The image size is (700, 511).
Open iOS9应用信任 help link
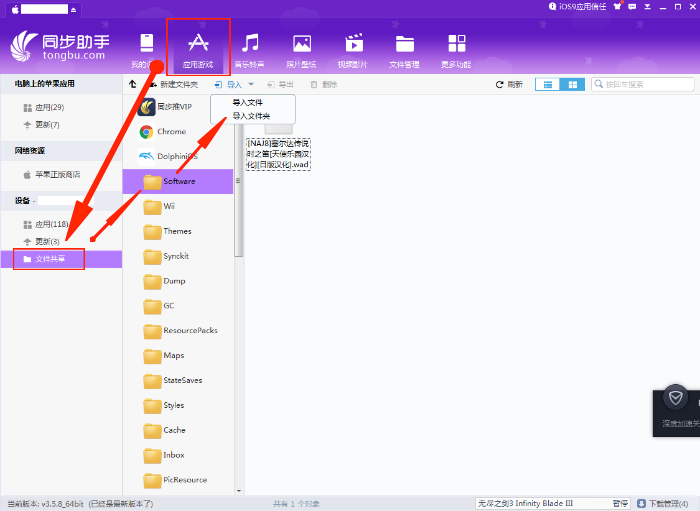pos(578,6)
